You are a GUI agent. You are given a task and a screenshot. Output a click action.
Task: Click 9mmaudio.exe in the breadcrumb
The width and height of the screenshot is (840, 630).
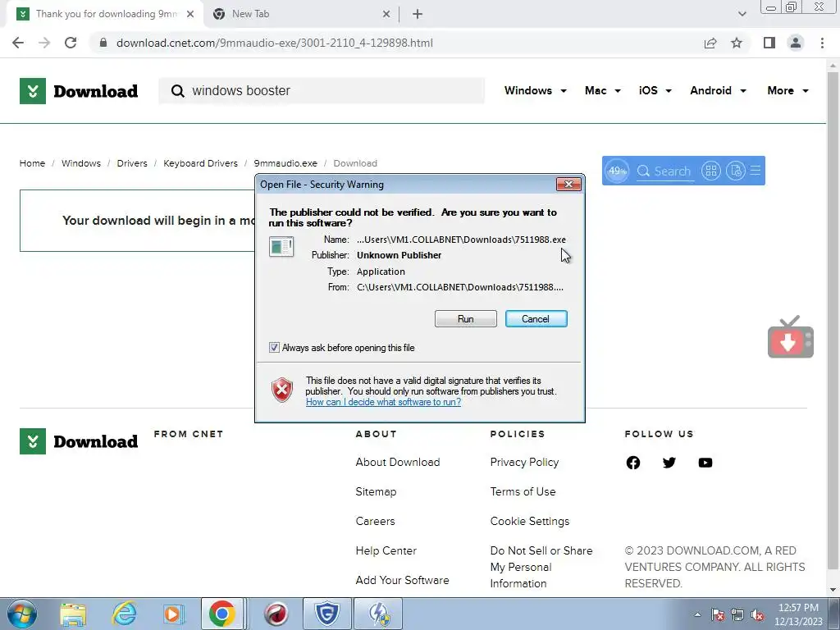tap(285, 163)
